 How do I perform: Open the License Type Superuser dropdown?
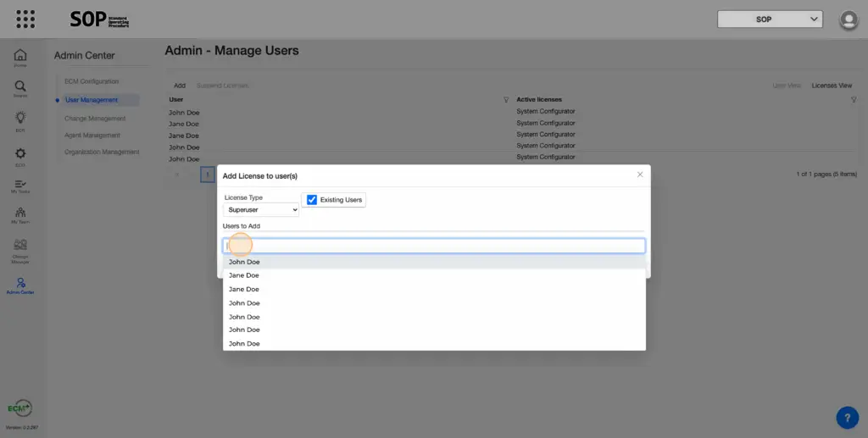(261, 209)
